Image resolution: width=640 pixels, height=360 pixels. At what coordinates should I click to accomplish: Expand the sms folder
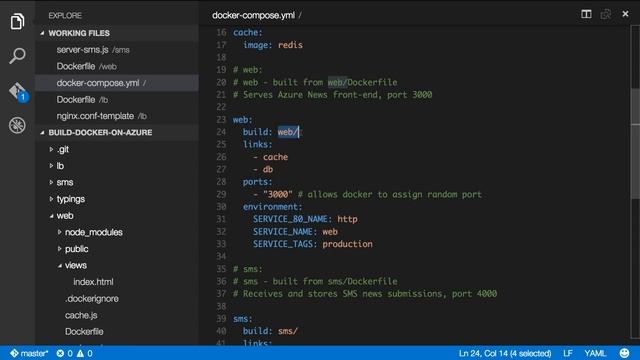click(x=51, y=182)
